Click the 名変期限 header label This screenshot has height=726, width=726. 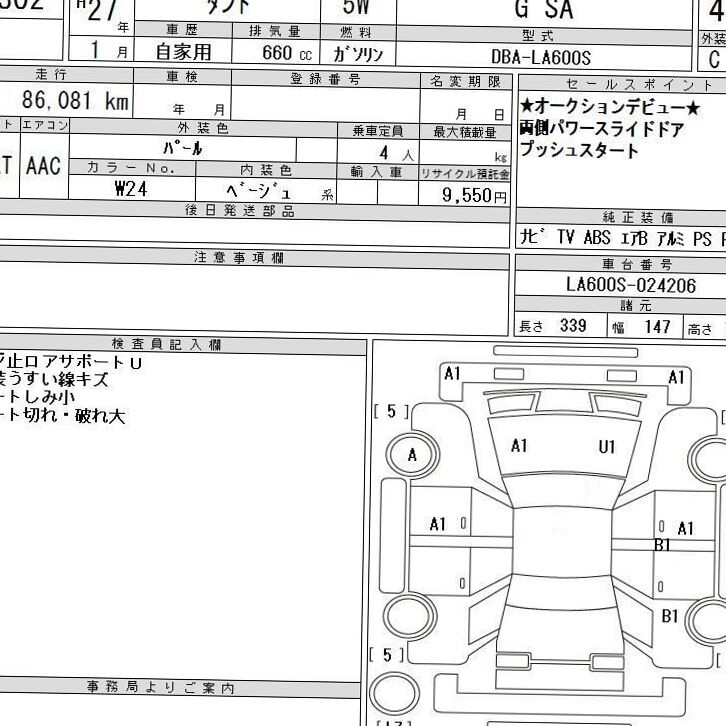click(466, 81)
